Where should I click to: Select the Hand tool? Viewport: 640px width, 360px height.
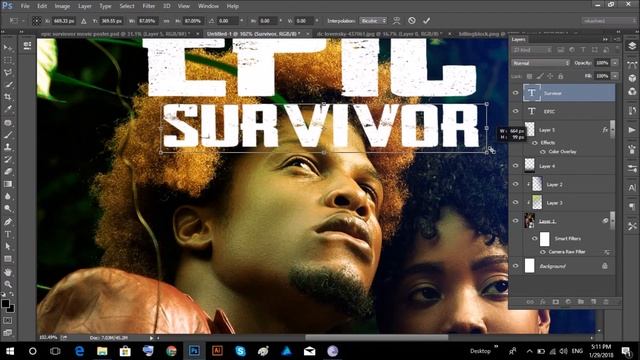(x=8, y=272)
